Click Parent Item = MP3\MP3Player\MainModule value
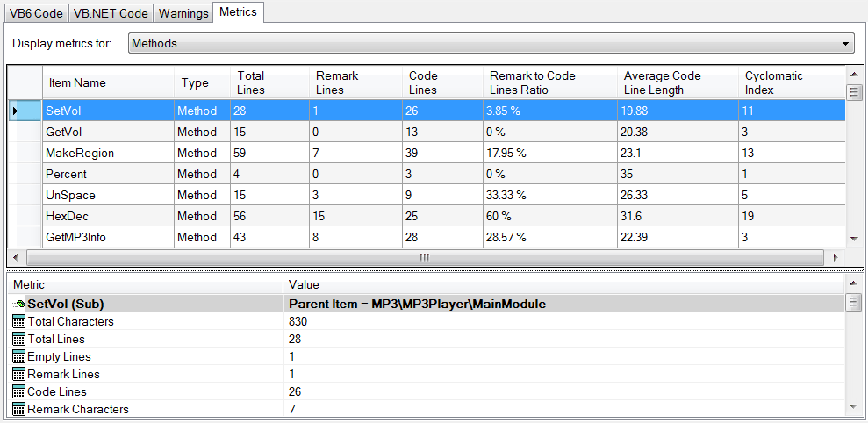This screenshot has width=868, height=423. pyautogui.click(x=418, y=304)
